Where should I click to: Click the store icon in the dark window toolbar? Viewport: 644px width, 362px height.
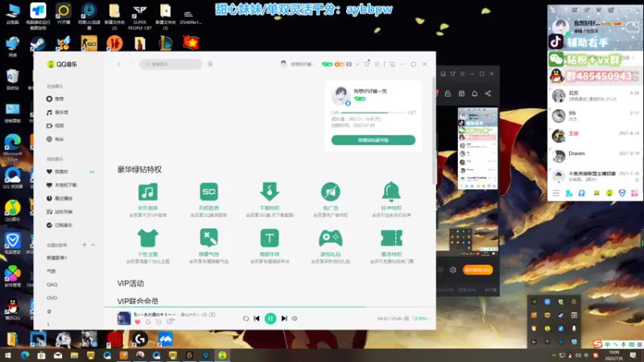pyautogui.click(x=461, y=94)
